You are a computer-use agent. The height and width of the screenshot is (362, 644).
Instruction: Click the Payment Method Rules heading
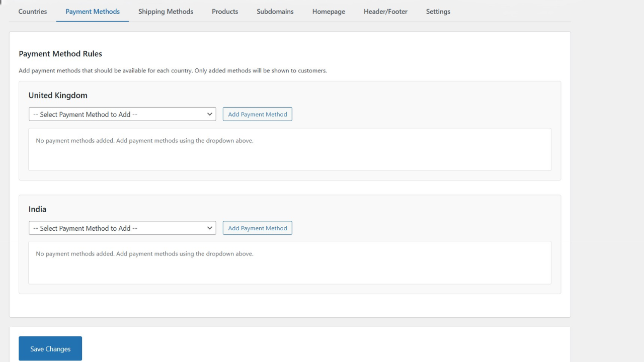[60, 54]
